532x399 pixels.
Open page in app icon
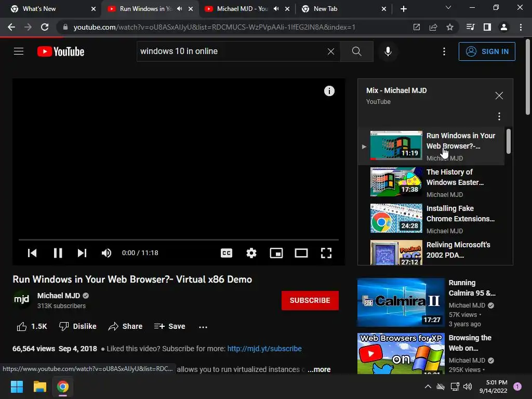416,27
